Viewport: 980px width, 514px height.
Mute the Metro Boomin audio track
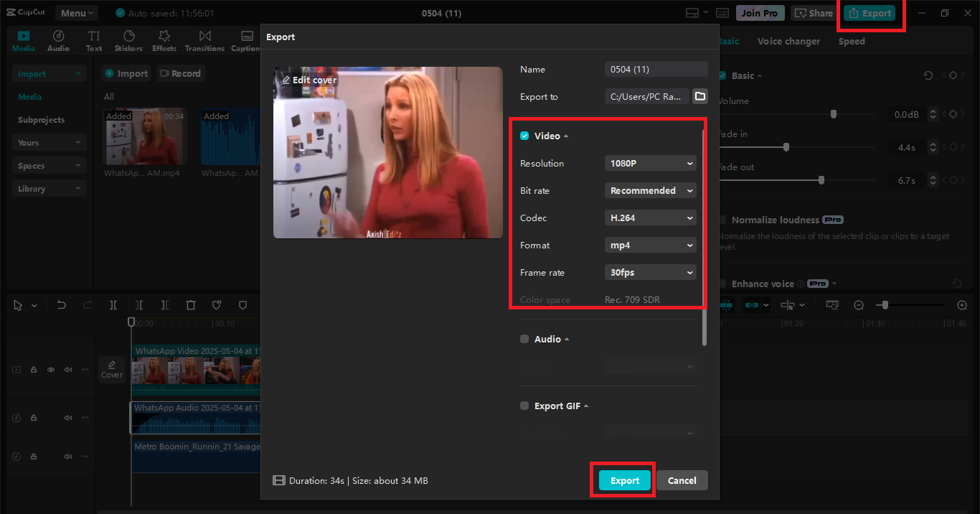coord(68,457)
